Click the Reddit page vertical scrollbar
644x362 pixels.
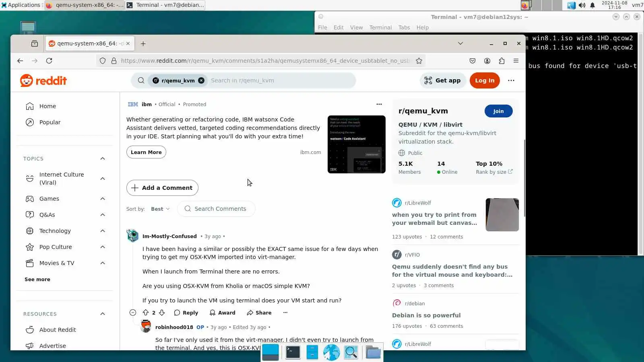tap(524, 179)
